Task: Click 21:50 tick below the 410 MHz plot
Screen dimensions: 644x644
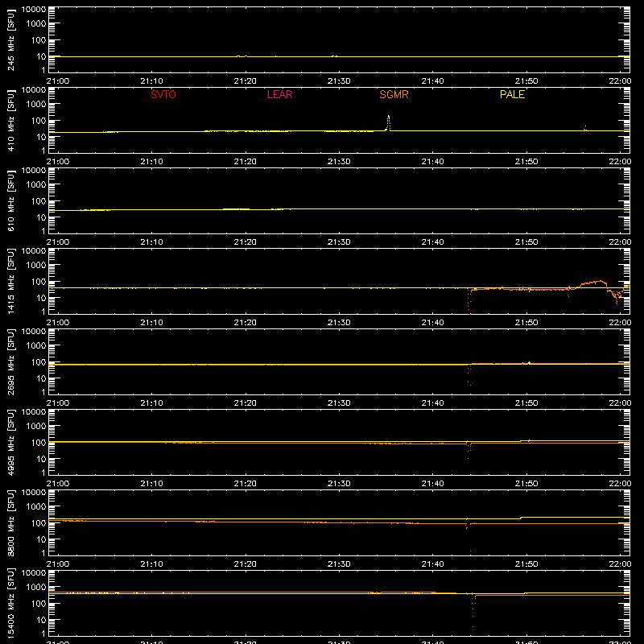Action: [526, 162]
